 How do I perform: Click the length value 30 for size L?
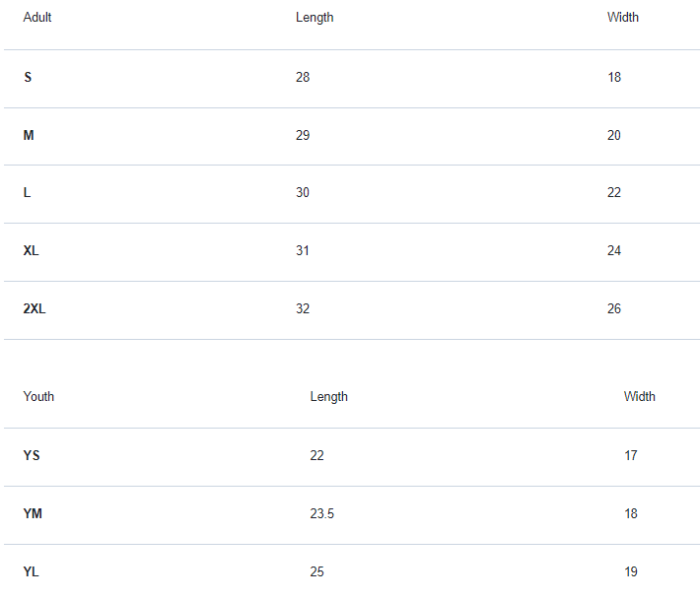point(303,193)
